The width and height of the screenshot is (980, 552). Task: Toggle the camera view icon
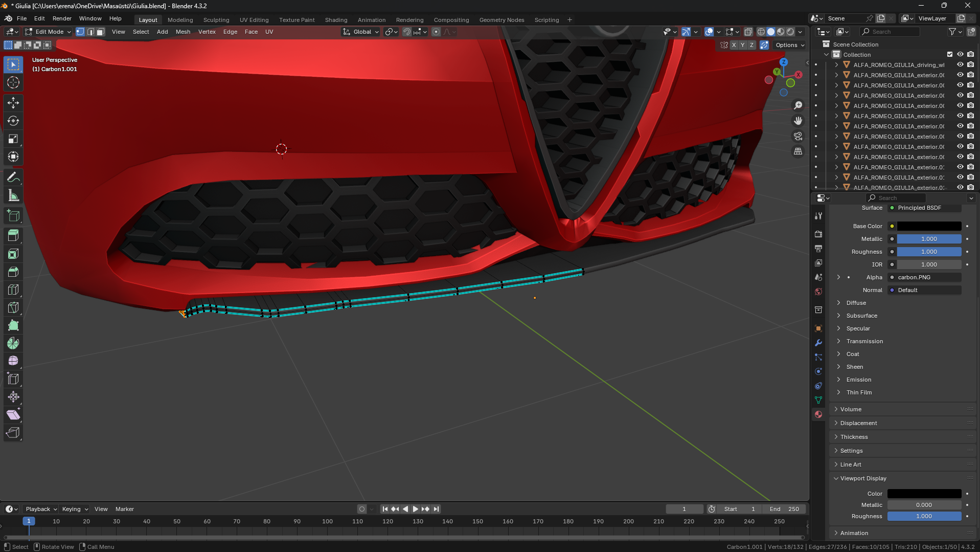pos(798,136)
